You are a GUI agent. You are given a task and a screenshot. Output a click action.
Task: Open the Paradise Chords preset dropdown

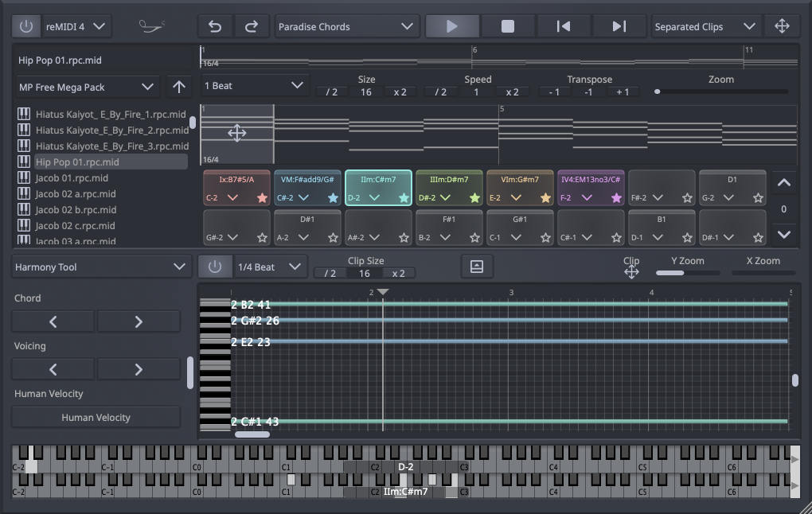(347, 25)
